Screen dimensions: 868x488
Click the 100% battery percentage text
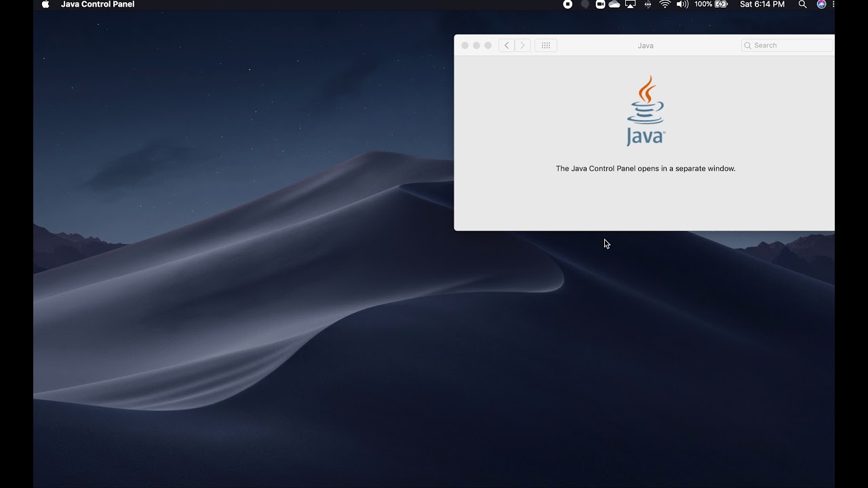[703, 4]
